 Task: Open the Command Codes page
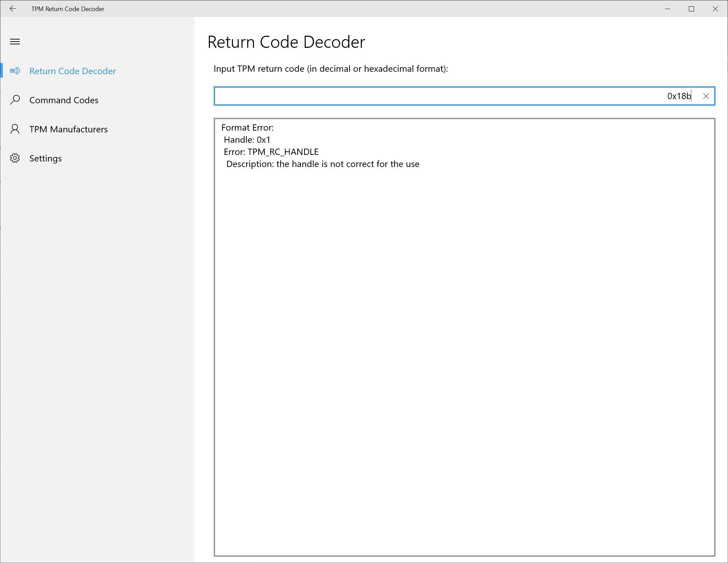pos(64,100)
